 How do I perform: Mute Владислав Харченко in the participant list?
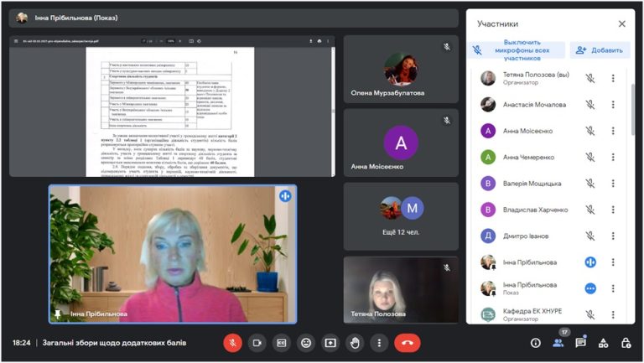pos(590,210)
